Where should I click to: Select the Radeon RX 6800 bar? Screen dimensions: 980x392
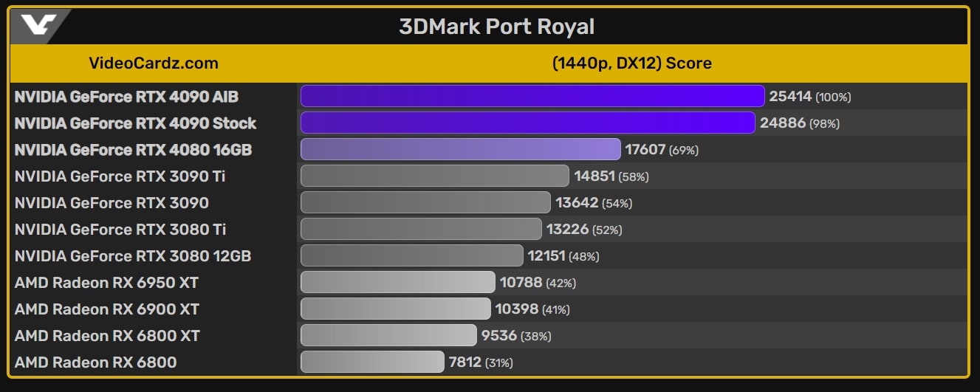[x=372, y=362]
